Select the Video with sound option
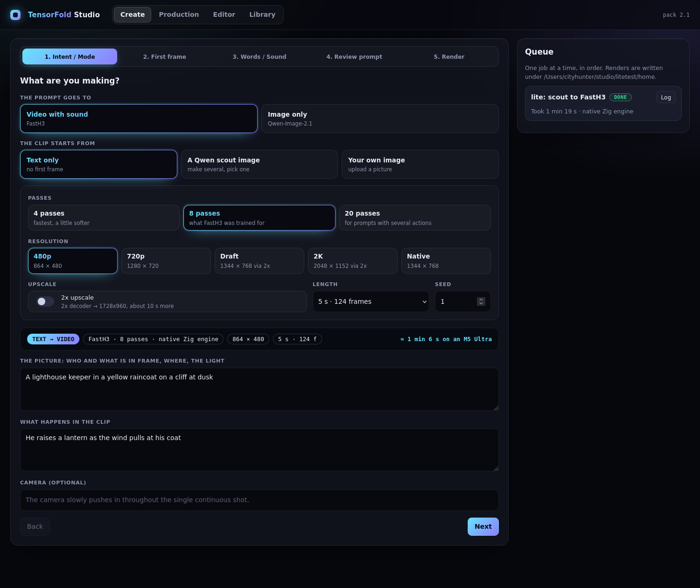 pos(139,119)
